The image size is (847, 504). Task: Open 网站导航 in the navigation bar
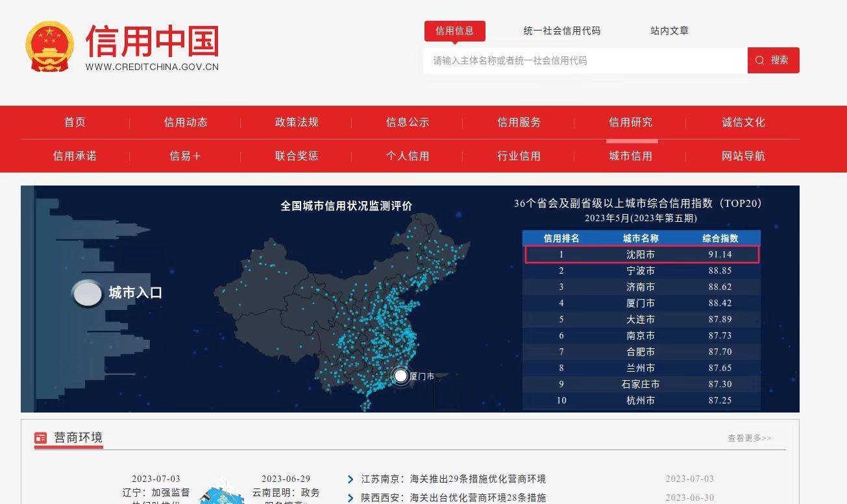click(743, 156)
